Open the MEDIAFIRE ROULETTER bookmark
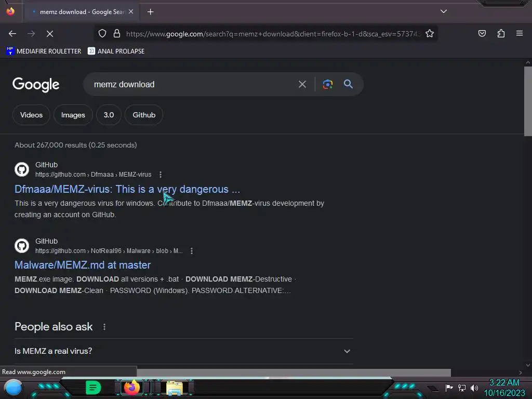 (44, 51)
